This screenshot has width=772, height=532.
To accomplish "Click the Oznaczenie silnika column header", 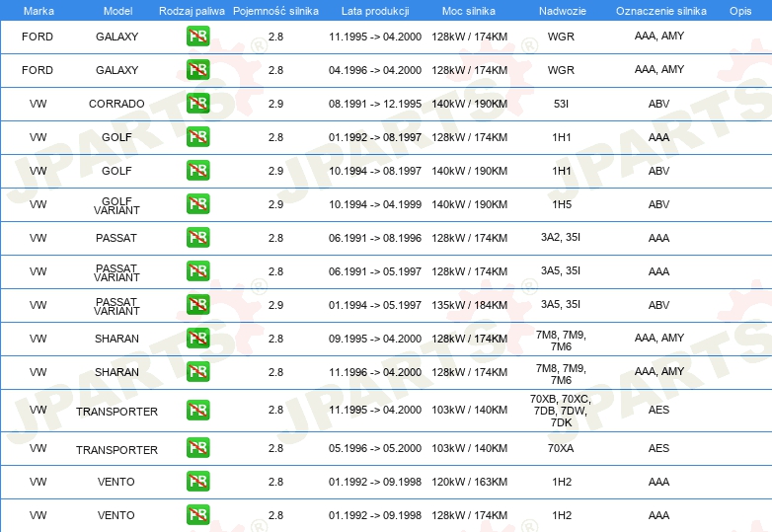I will 661,11.
